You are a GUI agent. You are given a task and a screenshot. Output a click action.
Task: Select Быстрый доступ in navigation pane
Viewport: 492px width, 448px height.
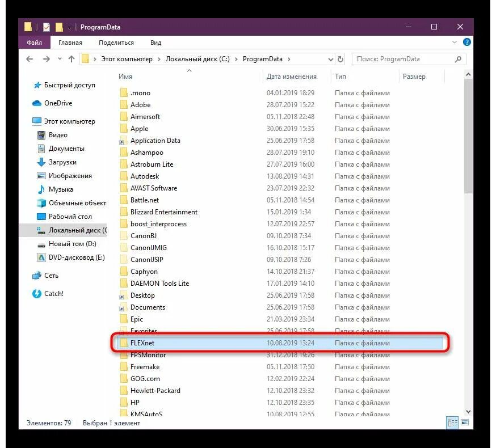[70, 85]
